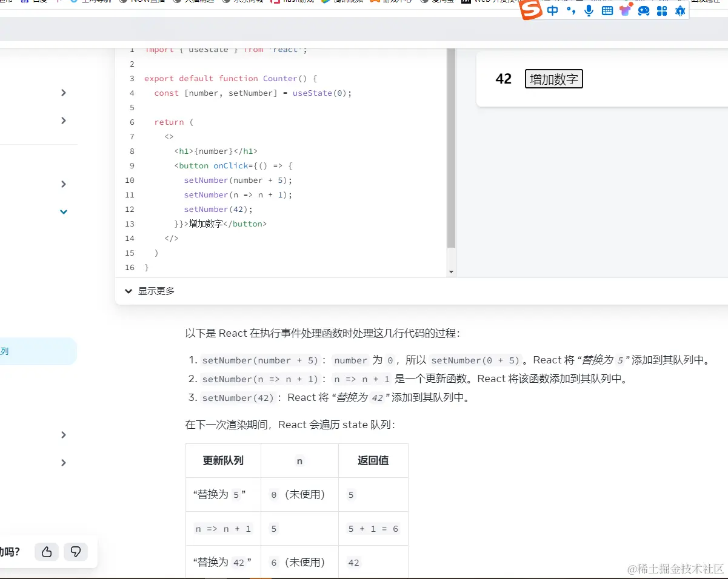Expand the bottommost sidebar right chevron
Screen dimensions: 728x579
64,463
